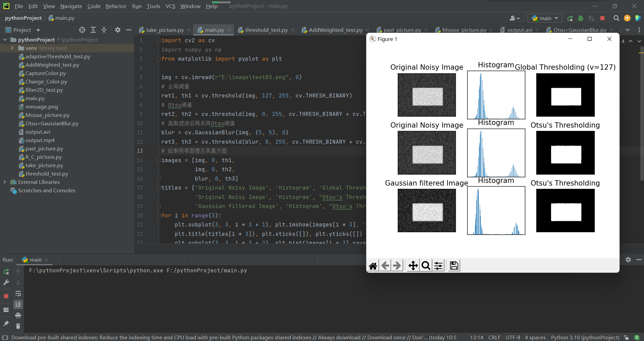Image resolution: width=644 pixels, height=341 pixels.
Task: Open matplotlib Configure subplots settings
Action: click(x=438, y=266)
